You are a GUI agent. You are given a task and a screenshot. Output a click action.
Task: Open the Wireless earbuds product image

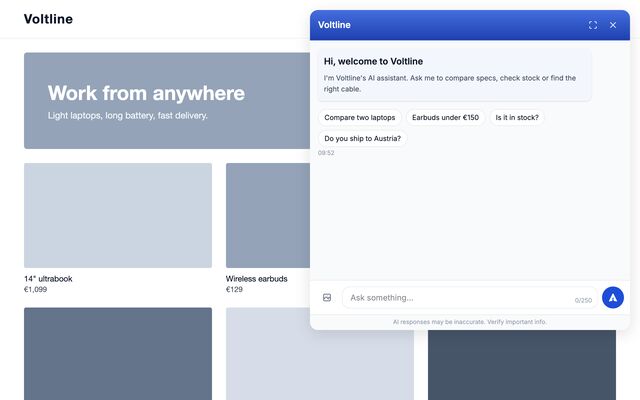coord(268,216)
